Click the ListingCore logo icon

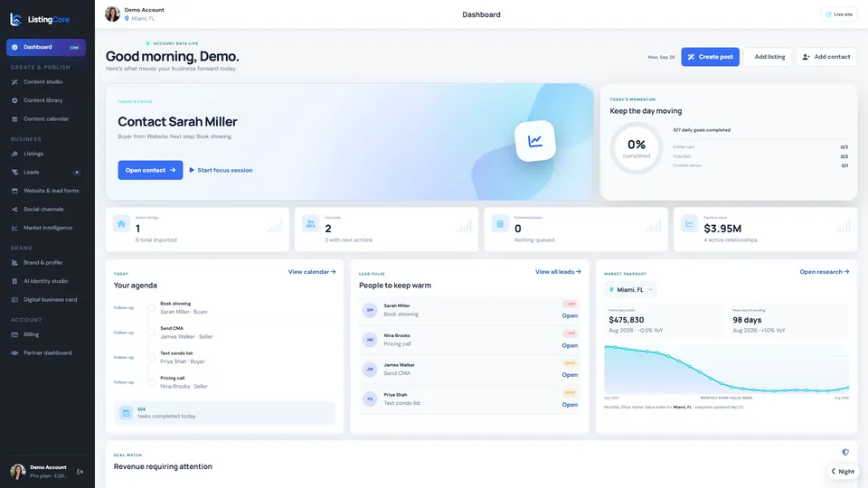(16, 19)
